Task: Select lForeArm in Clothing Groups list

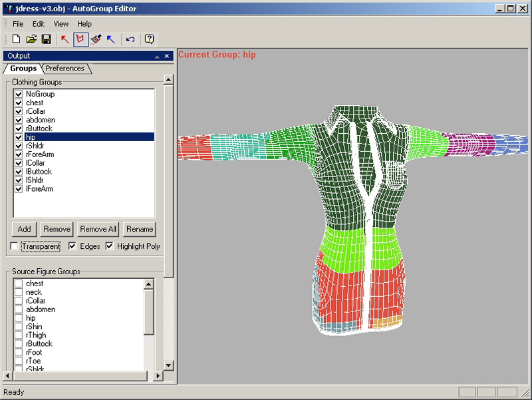Action: (x=40, y=189)
